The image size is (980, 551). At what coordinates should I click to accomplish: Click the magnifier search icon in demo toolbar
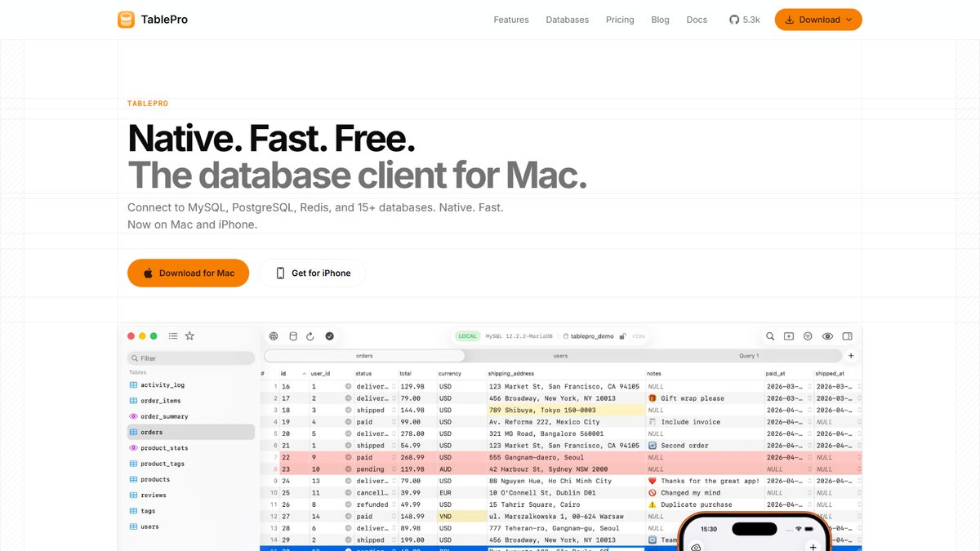(770, 335)
